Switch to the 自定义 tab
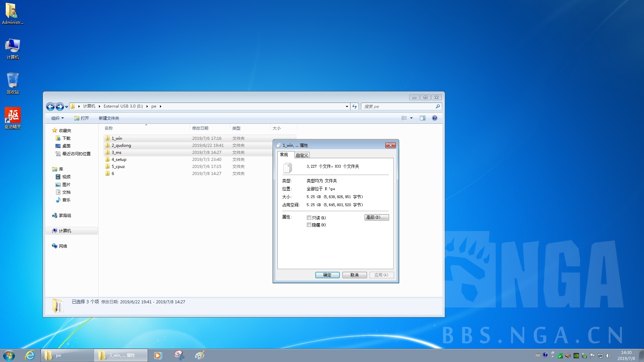The width and height of the screenshot is (644, 362). [x=302, y=155]
